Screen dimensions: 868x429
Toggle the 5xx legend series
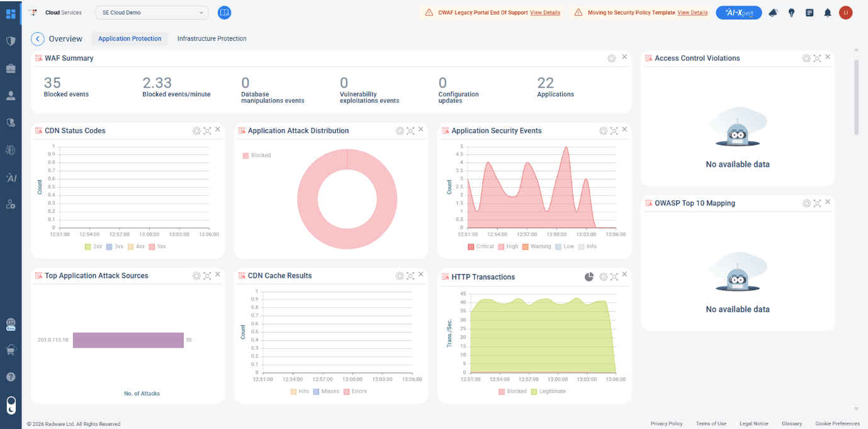[157, 246]
